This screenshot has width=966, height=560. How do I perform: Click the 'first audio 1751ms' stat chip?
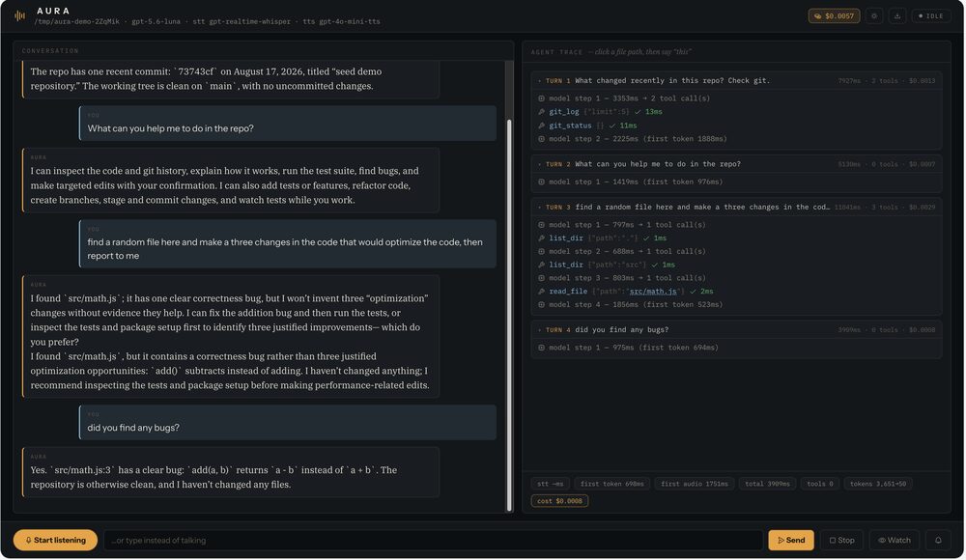pyautogui.click(x=695, y=485)
